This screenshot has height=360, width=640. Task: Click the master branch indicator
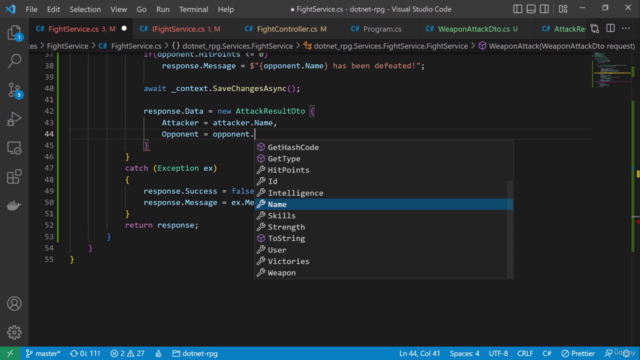point(42,353)
